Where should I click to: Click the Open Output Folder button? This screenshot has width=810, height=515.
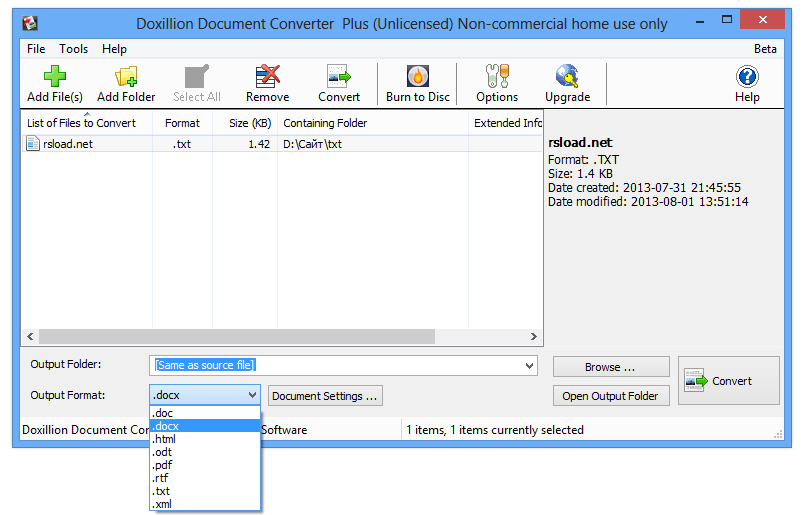click(611, 396)
